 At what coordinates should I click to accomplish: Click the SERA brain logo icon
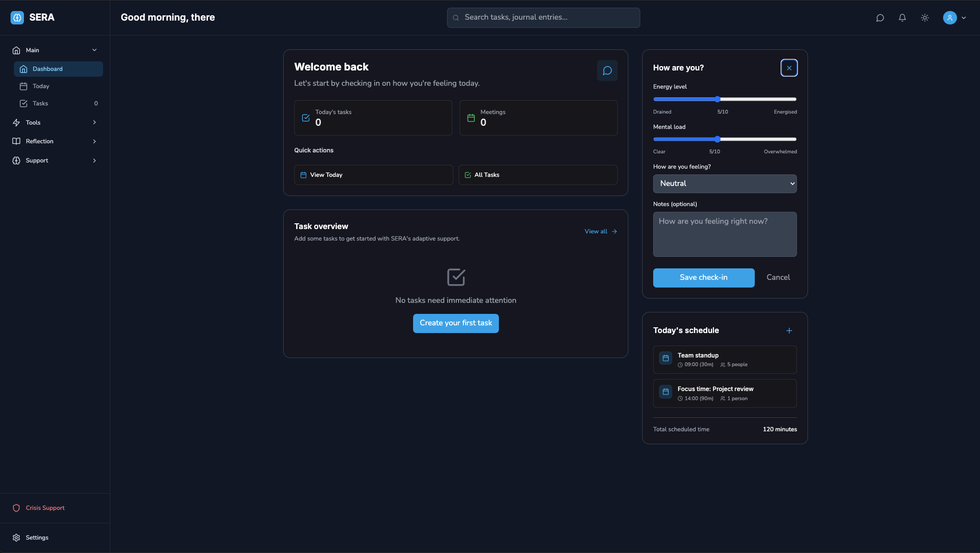(x=17, y=18)
